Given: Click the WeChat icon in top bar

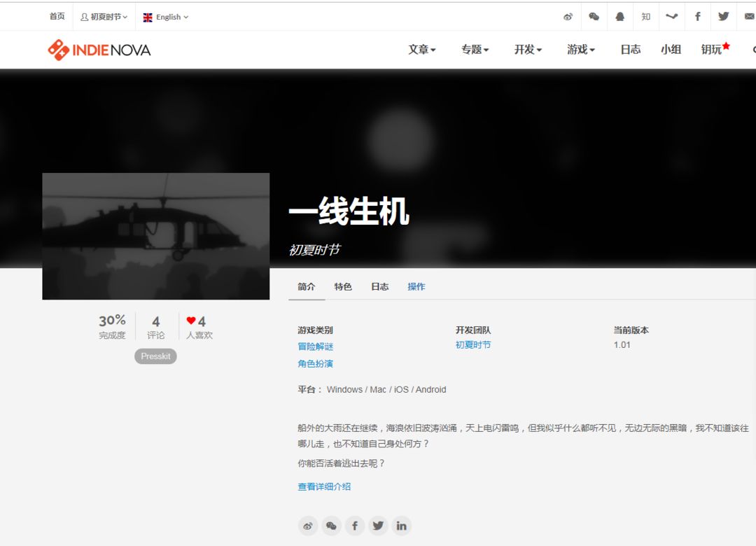Looking at the screenshot, I should point(594,17).
